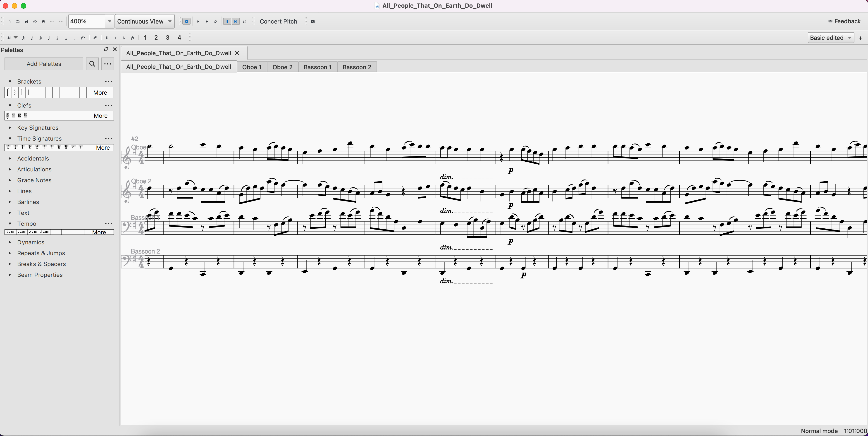Toggle Concert Pitch
This screenshot has width=868, height=436.
coord(278,21)
